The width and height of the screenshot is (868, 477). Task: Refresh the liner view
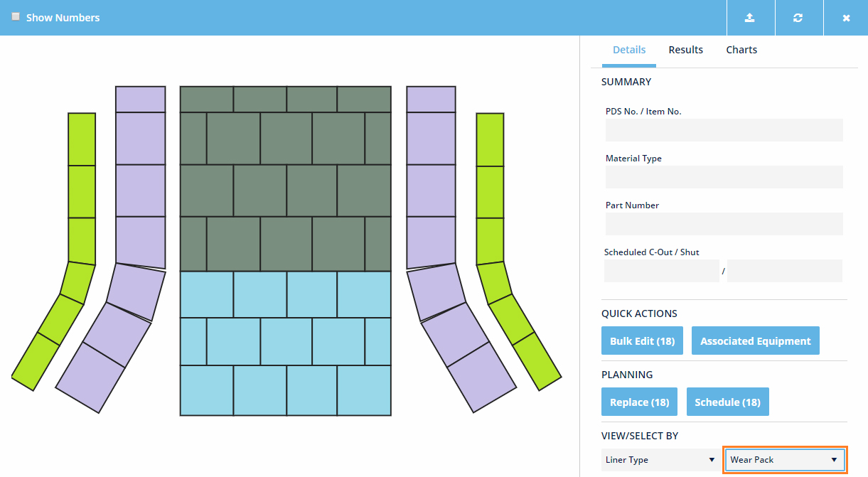pyautogui.click(x=798, y=18)
